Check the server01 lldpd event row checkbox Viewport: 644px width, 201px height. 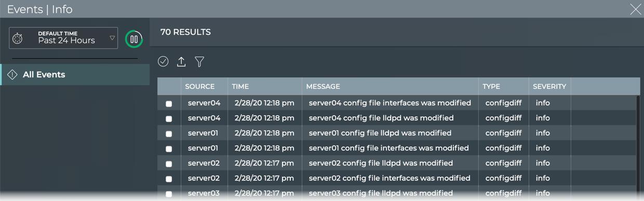coord(169,134)
